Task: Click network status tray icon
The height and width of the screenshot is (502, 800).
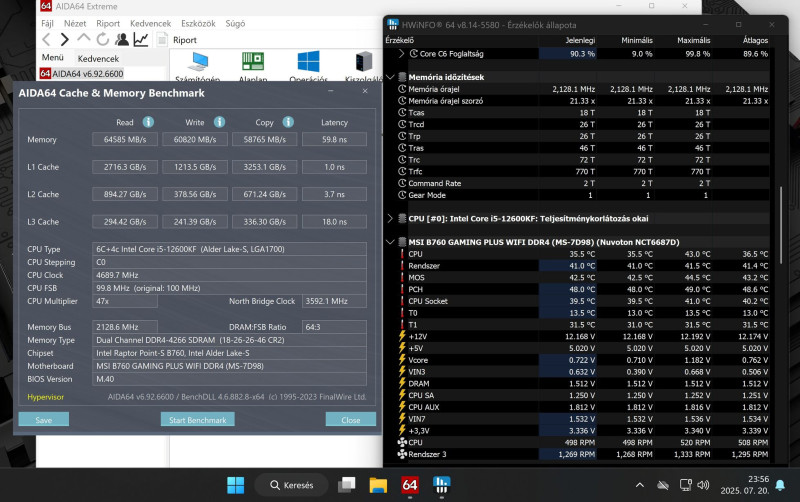Action: tap(663, 485)
